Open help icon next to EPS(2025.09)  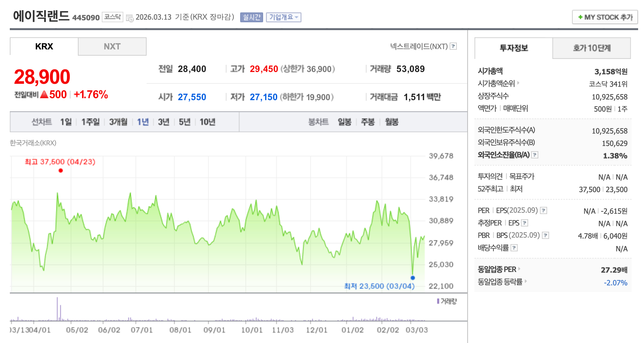(x=544, y=210)
